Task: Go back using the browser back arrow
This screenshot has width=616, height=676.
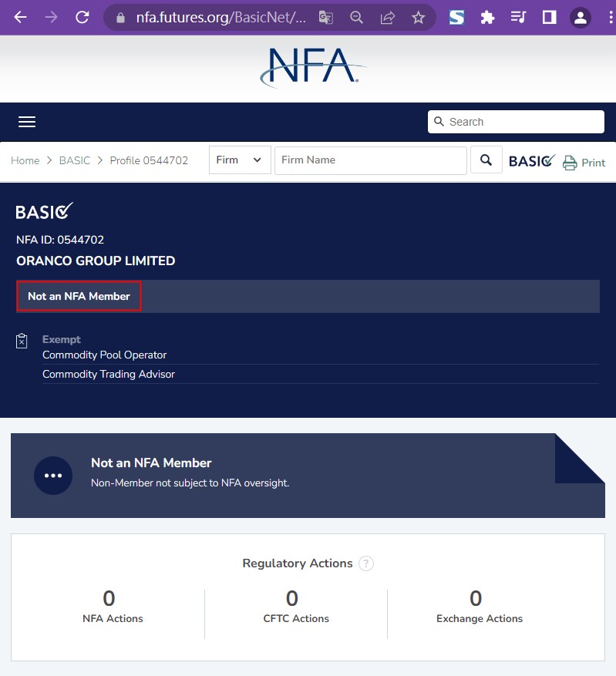Action: 21,17
